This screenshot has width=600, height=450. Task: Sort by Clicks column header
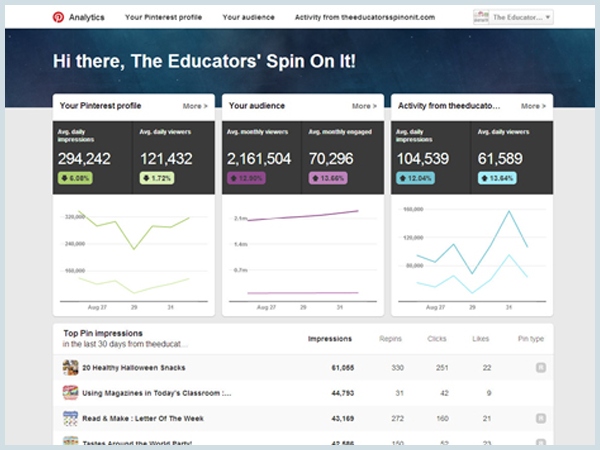click(437, 339)
